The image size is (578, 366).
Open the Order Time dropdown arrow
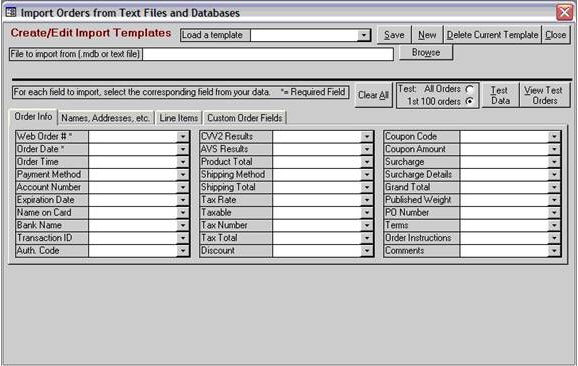tap(183, 162)
